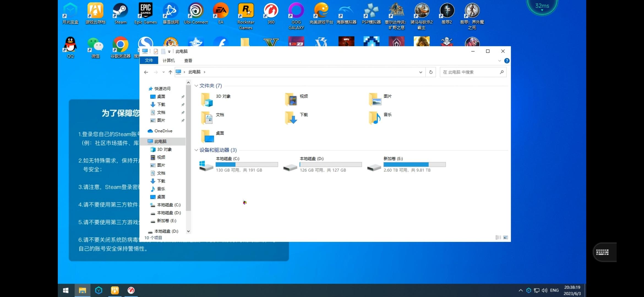This screenshot has width=644, height=297.
Task: Show hidden system tray icons
Action: pyautogui.click(x=521, y=290)
